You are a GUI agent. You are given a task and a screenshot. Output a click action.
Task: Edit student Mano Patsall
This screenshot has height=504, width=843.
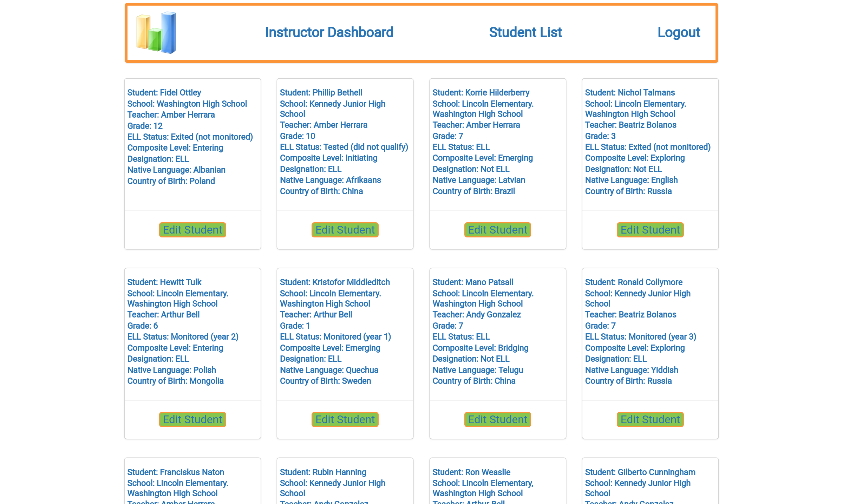497,419
